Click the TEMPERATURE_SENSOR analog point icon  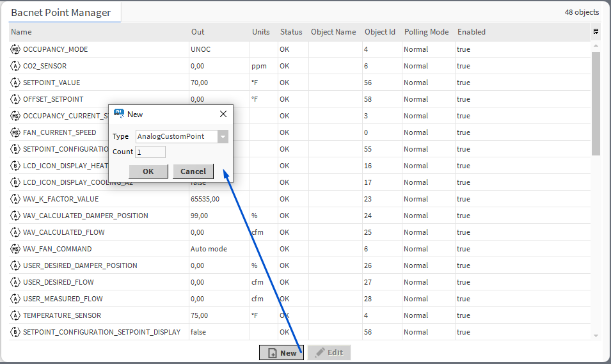(15, 315)
